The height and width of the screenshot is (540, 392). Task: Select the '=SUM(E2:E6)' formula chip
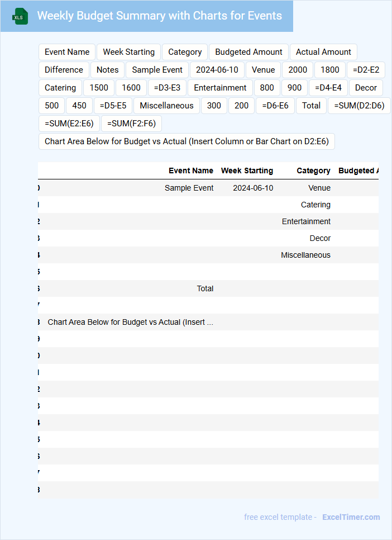pyautogui.click(x=69, y=124)
